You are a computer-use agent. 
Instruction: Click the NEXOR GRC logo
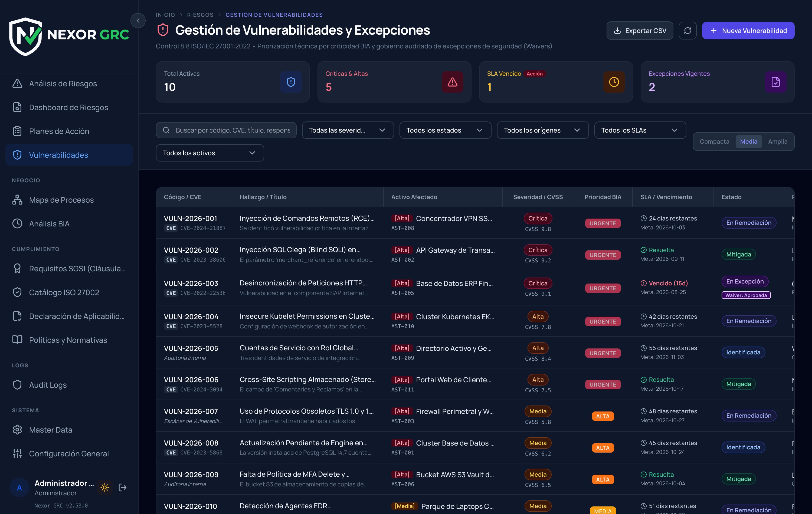pos(69,37)
